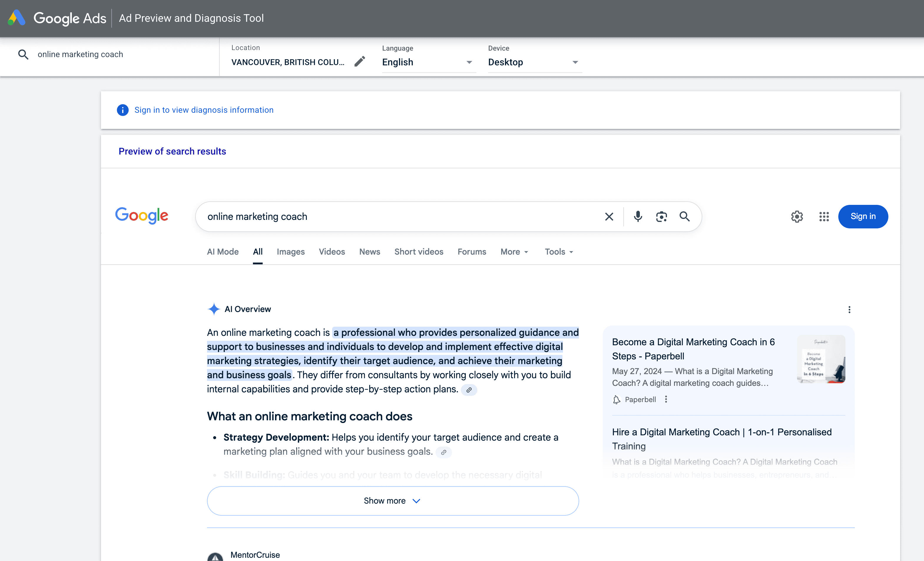Click Sign in to view diagnosis information
924x561 pixels.
tap(204, 110)
